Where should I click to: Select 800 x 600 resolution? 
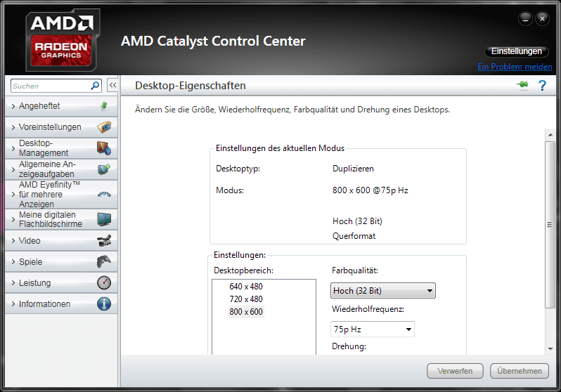click(x=246, y=311)
